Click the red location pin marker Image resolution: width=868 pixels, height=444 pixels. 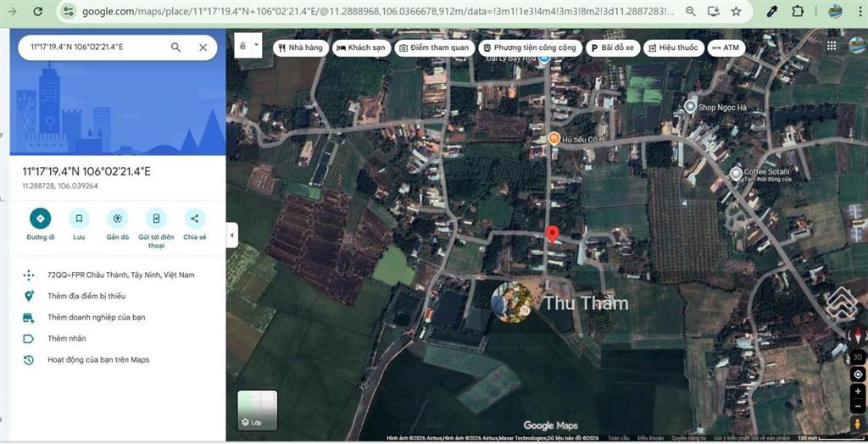click(552, 234)
